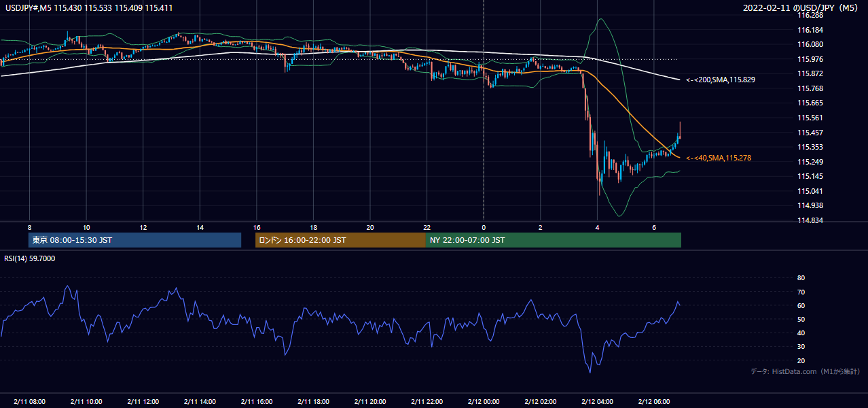Image resolution: width=868 pixels, height=408 pixels.
Task: Click the 115.457 price axis label
Action: pyautogui.click(x=810, y=133)
